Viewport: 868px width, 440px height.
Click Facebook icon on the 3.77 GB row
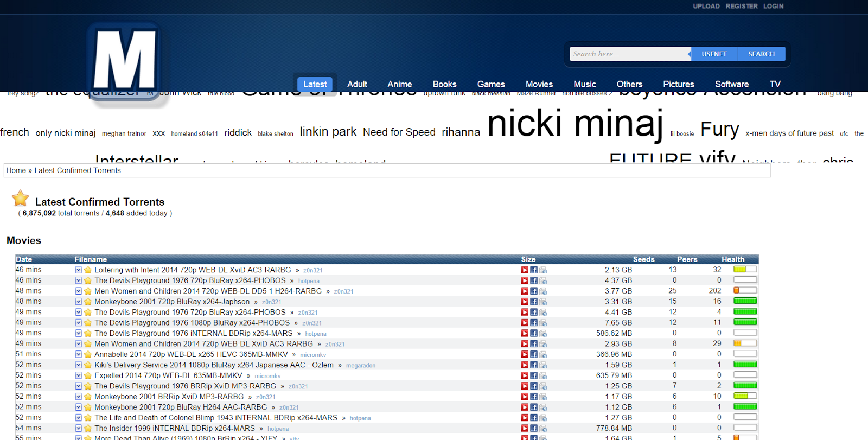[534, 291]
